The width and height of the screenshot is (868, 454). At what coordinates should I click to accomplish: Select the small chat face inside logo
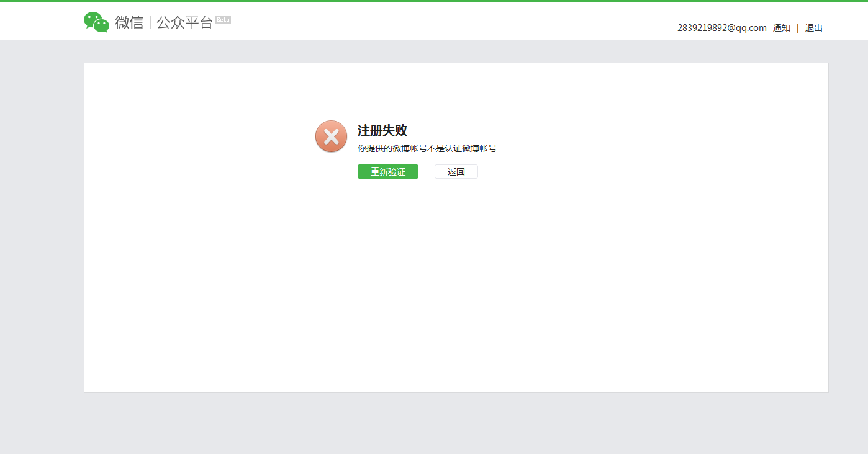102,25
